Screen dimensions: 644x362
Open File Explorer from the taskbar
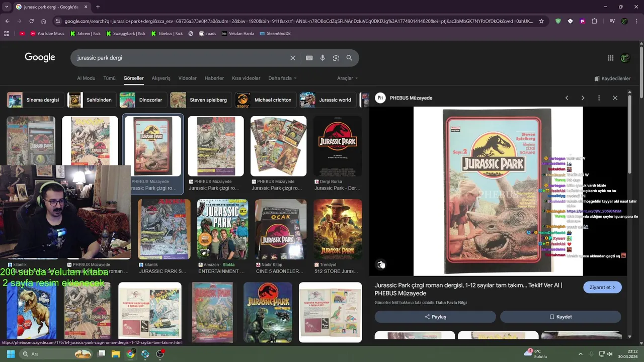(x=116, y=354)
